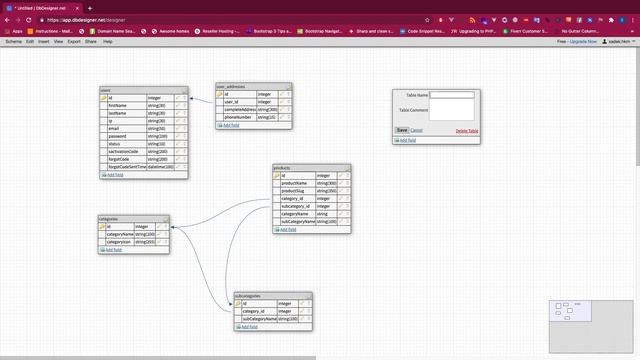The height and width of the screenshot is (360, 640).
Task: Select the completeAddress field name
Action: (x=240, y=110)
